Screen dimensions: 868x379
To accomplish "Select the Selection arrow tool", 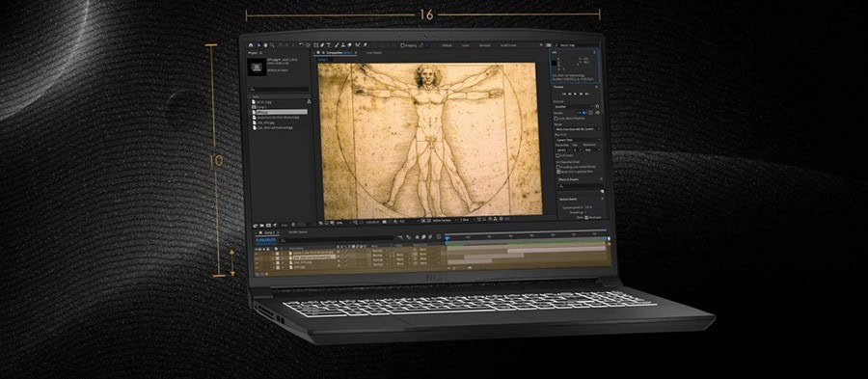I will 258,44.
